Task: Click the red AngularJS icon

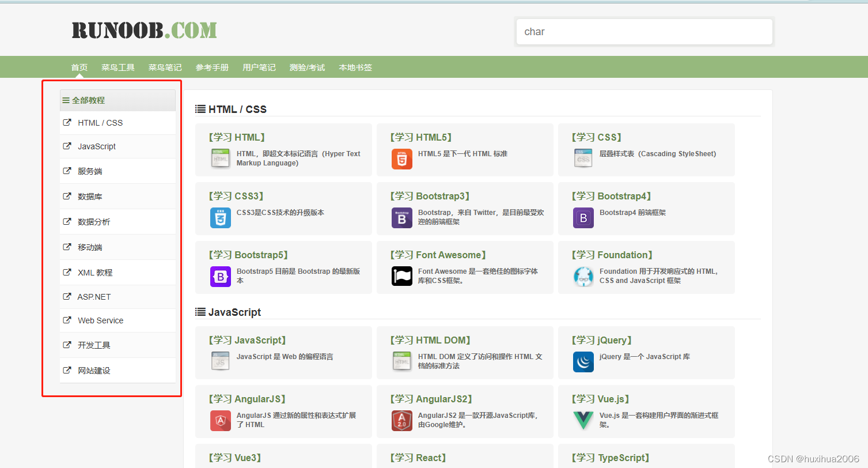Action: pyautogui.click(x=221, y=421)
